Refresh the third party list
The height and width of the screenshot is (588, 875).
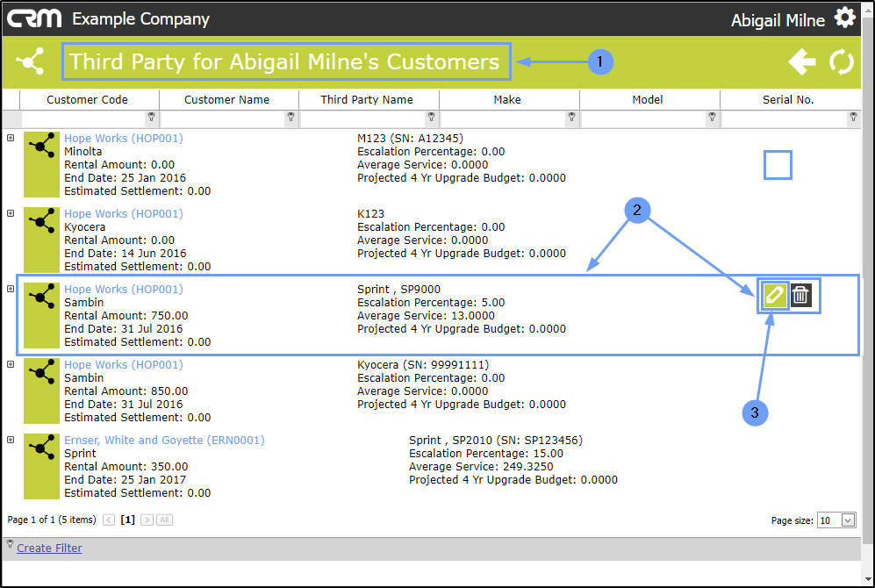point(841,61)
